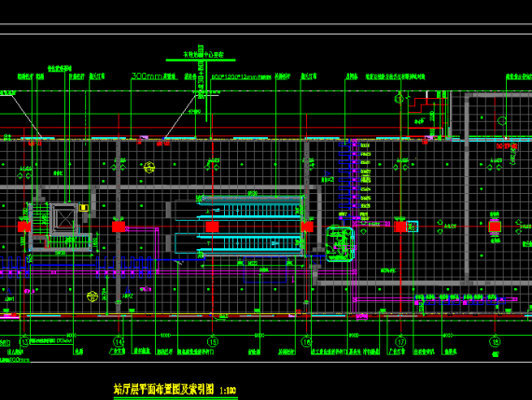Select the cyan hatched box beside column 17
Viewport: 532px width, 400px height.
click(x=413, y=227)
